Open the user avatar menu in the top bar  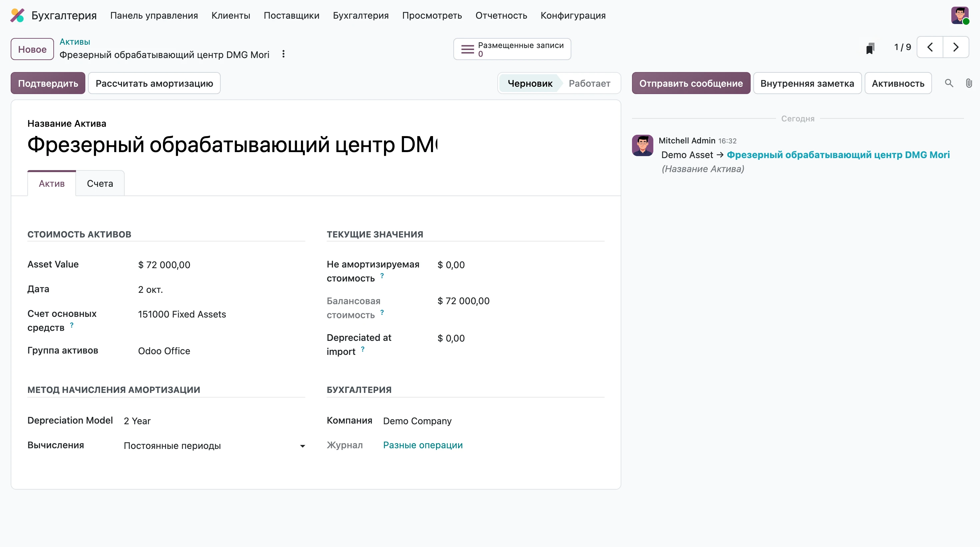point(960,15)
